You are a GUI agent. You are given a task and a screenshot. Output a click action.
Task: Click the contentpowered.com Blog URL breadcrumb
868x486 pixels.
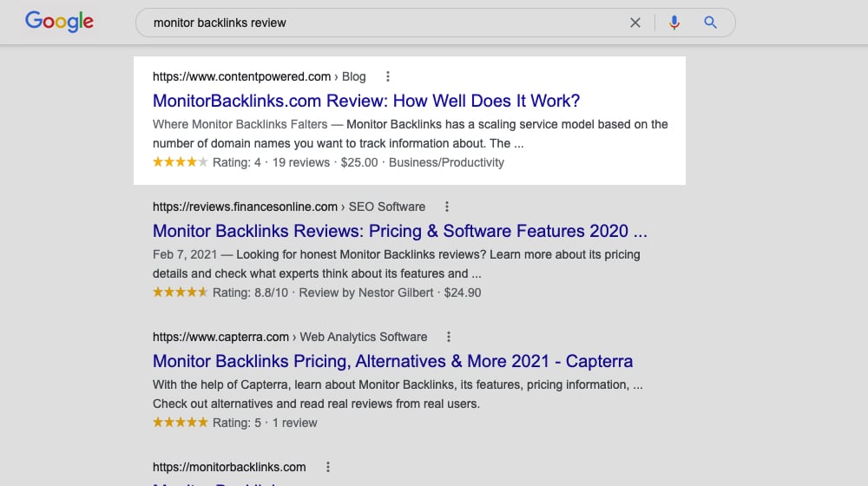coord(259,76)
